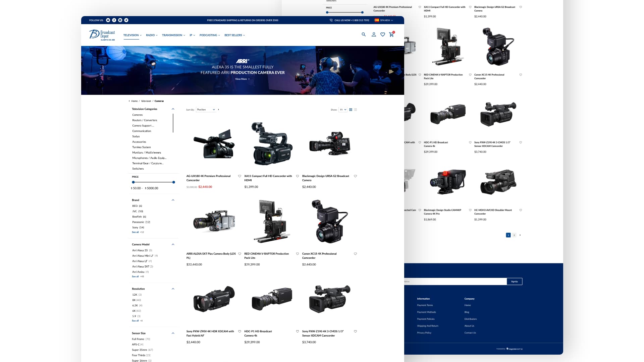Favorite HDC-P1 HD Broadcast heart in back window
The image size is (644, 362).
click(470, 142)
